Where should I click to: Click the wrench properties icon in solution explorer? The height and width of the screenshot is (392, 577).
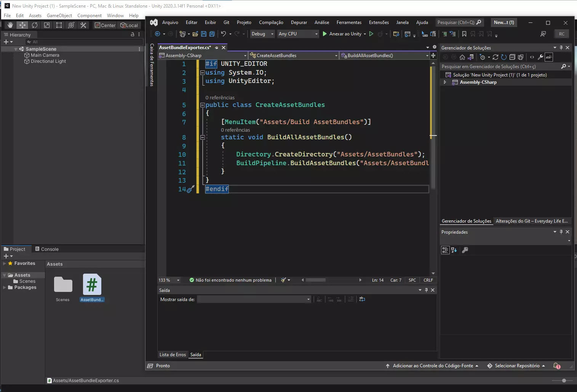point(540,57)
